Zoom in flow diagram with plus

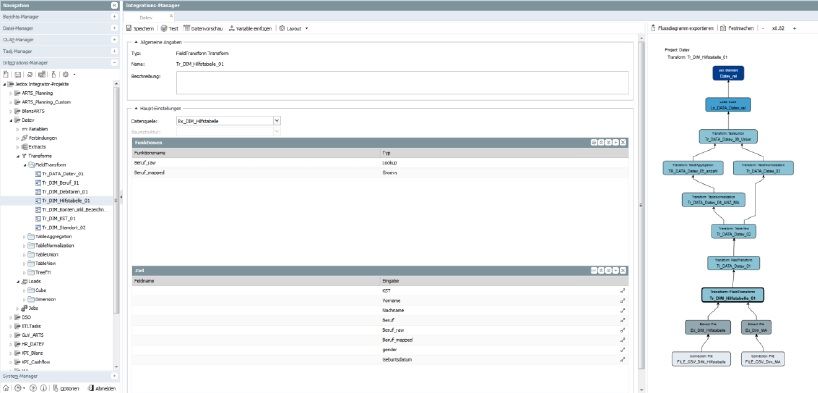coord(794,28)
